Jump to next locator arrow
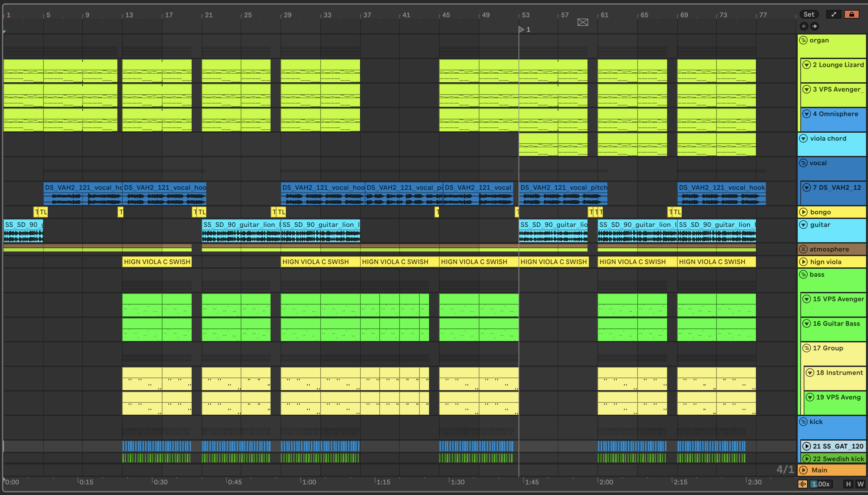Screen dimensions: 868x495 tap(814, 26)
